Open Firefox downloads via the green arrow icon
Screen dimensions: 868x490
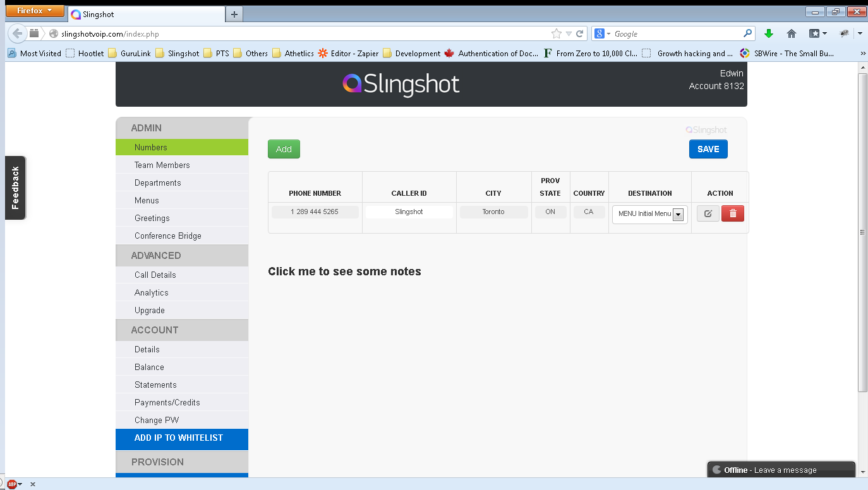coord(770,33)
